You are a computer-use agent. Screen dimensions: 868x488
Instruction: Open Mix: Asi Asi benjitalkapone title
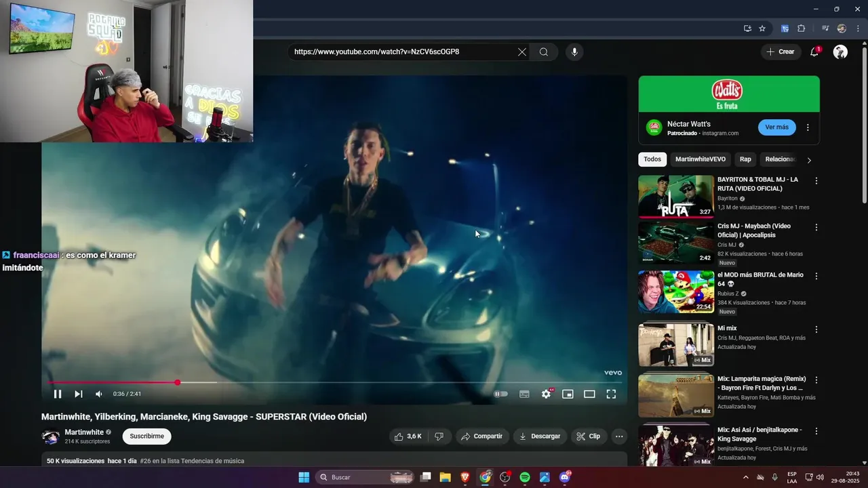click(x=759, y=434)
